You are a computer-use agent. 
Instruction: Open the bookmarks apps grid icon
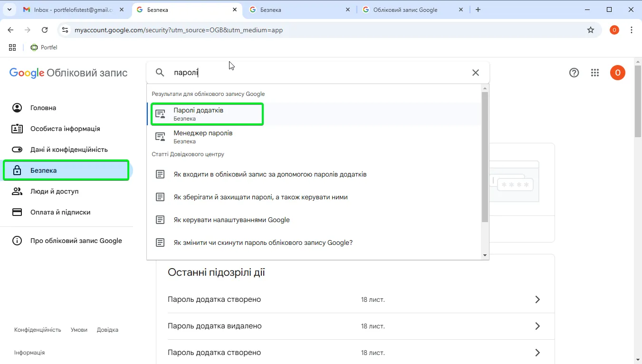(x=12, y=47)
